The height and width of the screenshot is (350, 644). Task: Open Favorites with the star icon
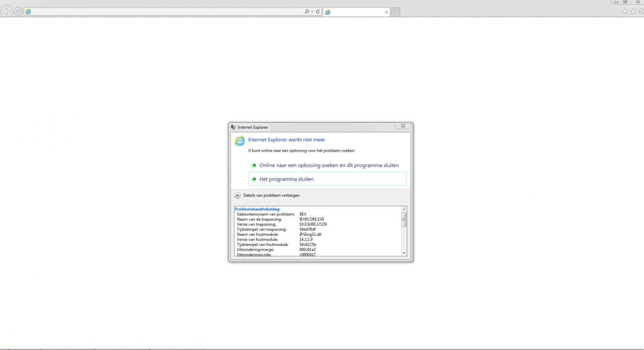click(x=633, y=11)
